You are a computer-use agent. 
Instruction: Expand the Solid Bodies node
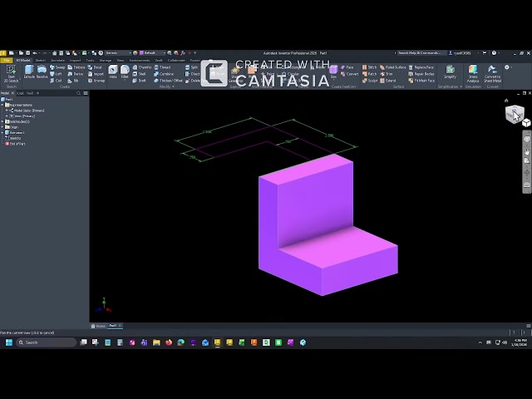click(2, 121)
